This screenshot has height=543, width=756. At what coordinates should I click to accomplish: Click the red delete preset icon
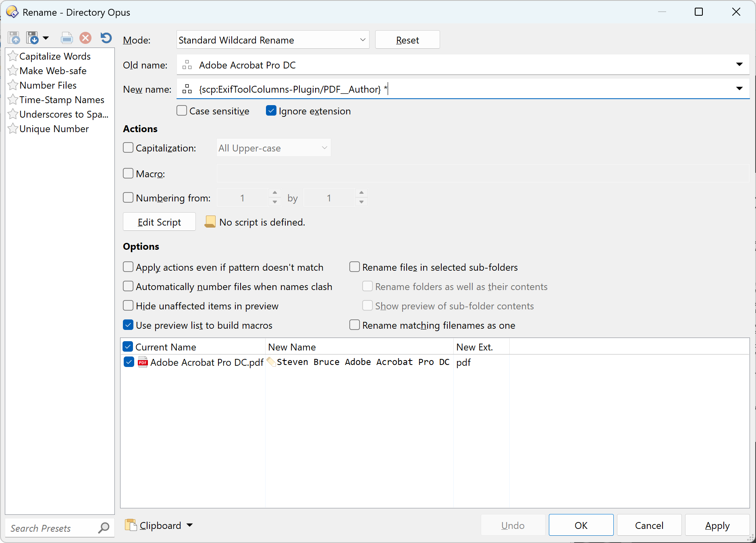[x=85, y=38]
